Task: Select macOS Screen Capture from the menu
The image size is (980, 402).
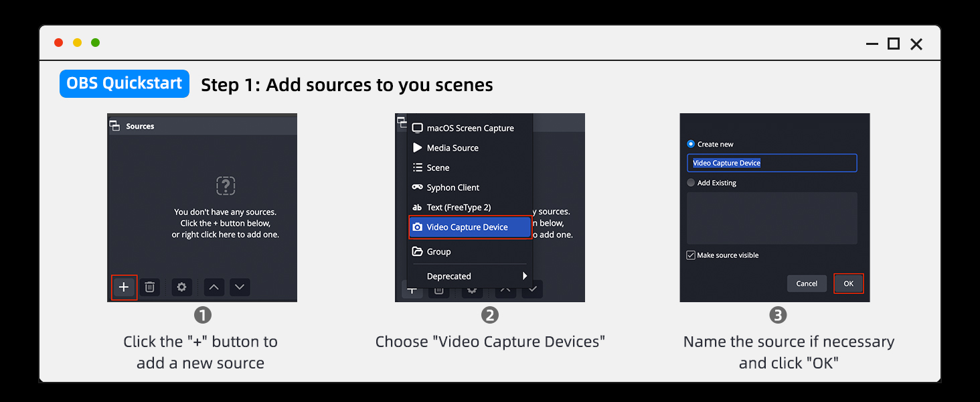Action: click(x=470, y=128)
